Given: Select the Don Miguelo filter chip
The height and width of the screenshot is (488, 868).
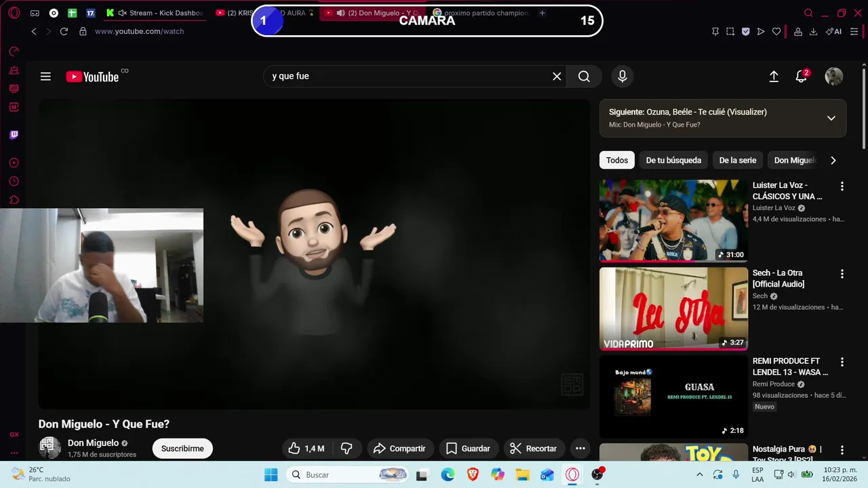Looking at the screenshot, I should tap(795, 161).
